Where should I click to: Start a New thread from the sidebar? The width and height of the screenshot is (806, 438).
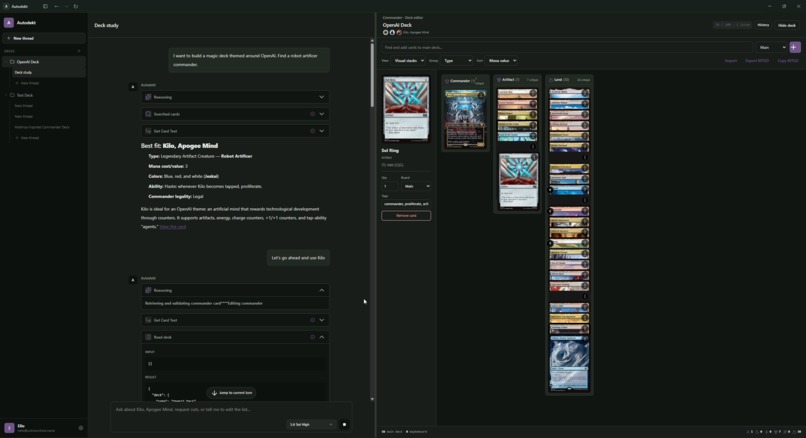(x=44, y=38)
